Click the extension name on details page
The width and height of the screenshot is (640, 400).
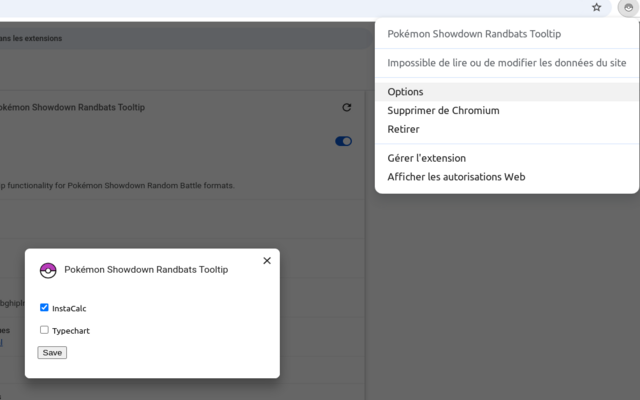[x=72, y=107]
